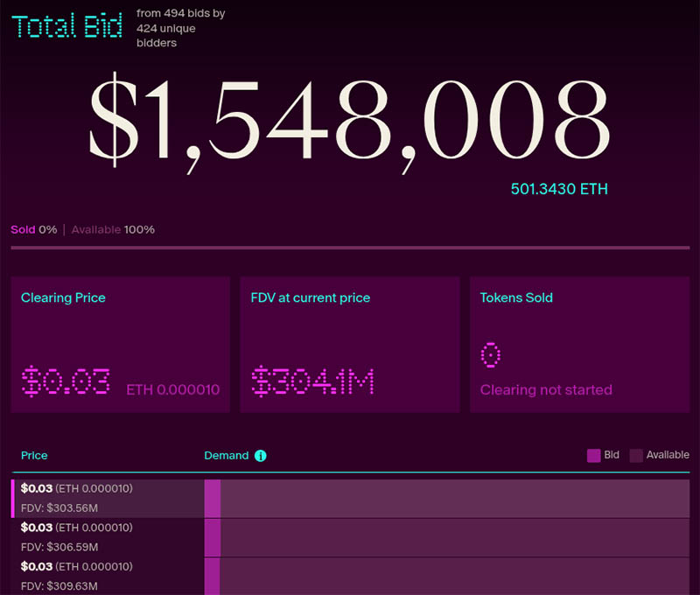Click the 501.3430 ETH value

coord(559,189)
